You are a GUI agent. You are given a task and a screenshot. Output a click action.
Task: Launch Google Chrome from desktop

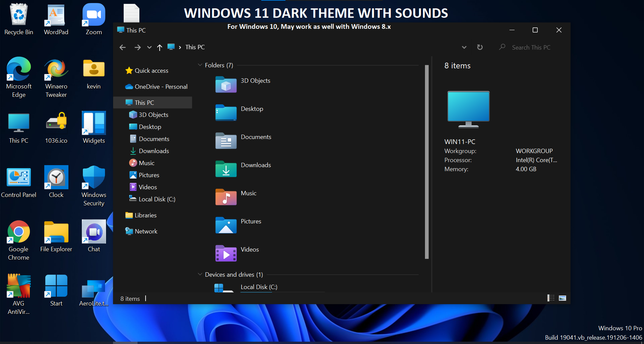click(x=19, y=240)
